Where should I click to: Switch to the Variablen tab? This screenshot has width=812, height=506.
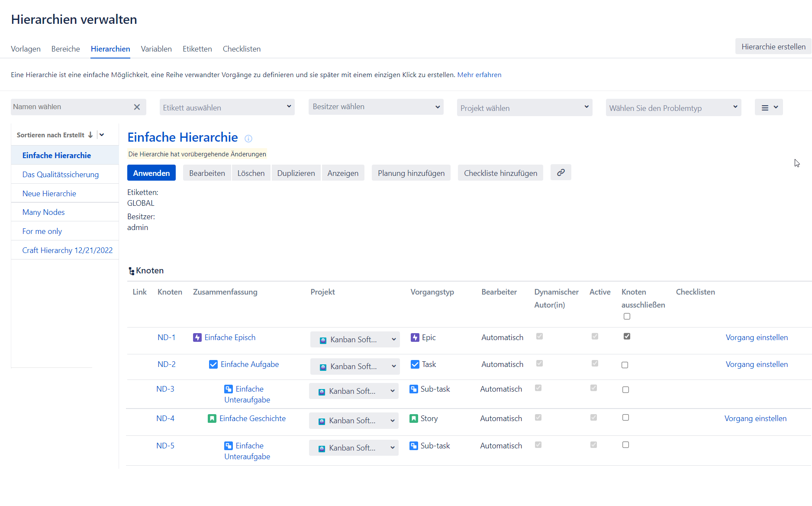[x=156, y=49]
